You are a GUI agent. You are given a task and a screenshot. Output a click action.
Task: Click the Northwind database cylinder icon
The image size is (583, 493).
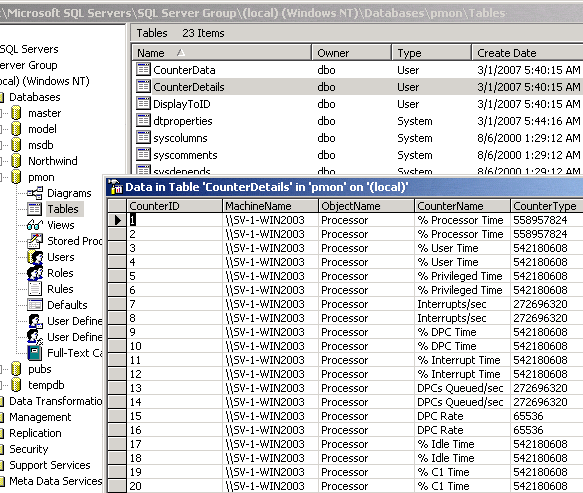pyautogui.click(x=16, y=161)
